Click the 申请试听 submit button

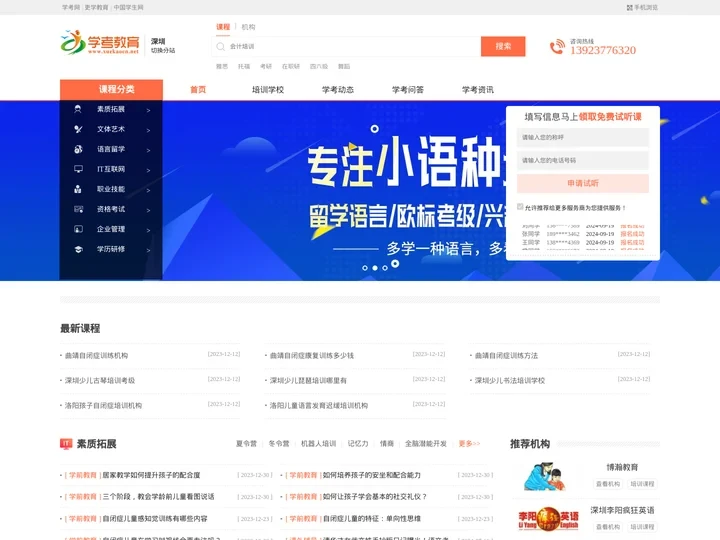(583, 183)
